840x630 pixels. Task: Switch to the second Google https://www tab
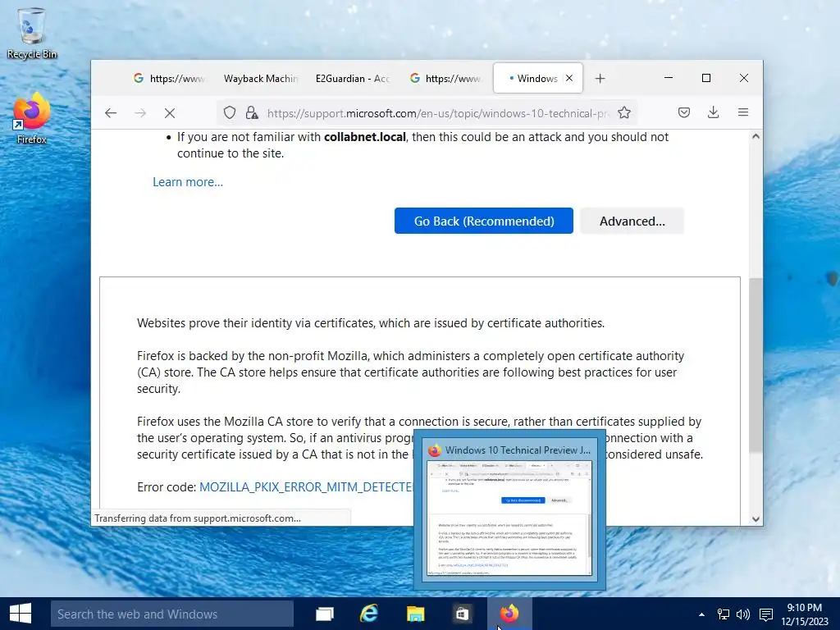tap(445, 79)
